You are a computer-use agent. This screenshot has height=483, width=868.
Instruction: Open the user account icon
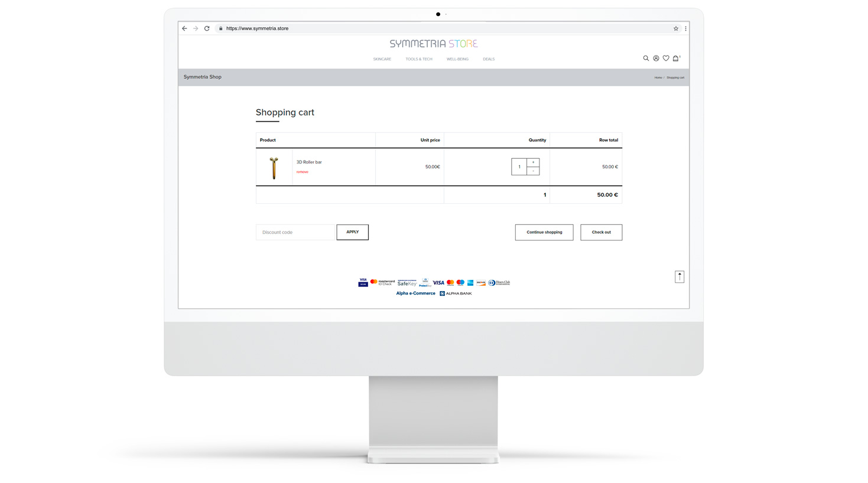pyautogui.click(x=656, y=58)
